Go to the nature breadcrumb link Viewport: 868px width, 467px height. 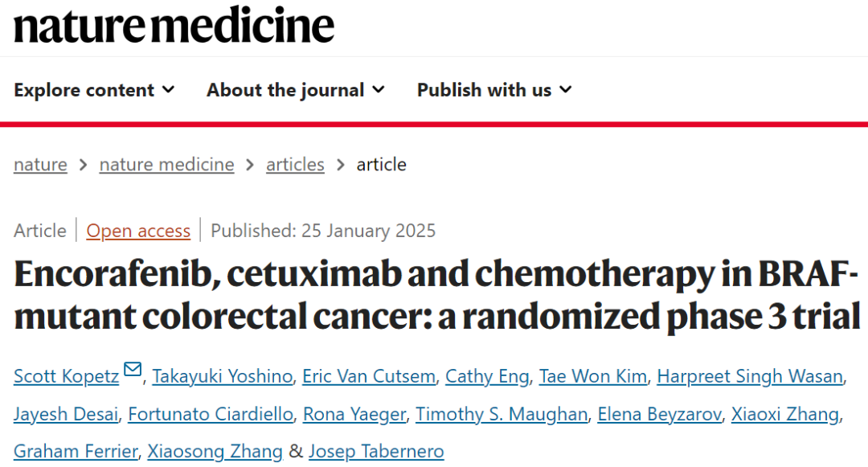(40, 164)
